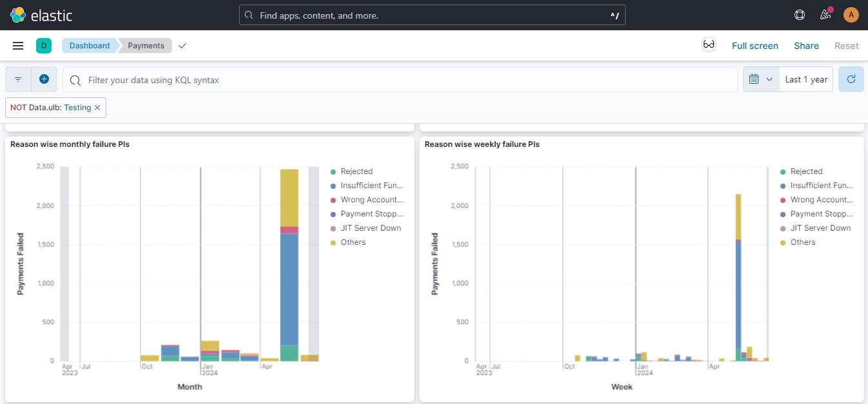Open the newsfeed notifications icon

(825, 15)
